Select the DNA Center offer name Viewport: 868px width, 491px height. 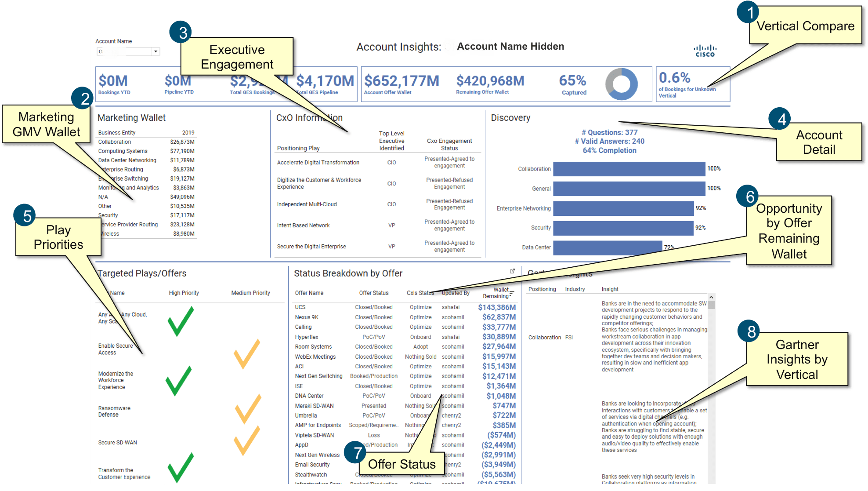tap(309, 396)
